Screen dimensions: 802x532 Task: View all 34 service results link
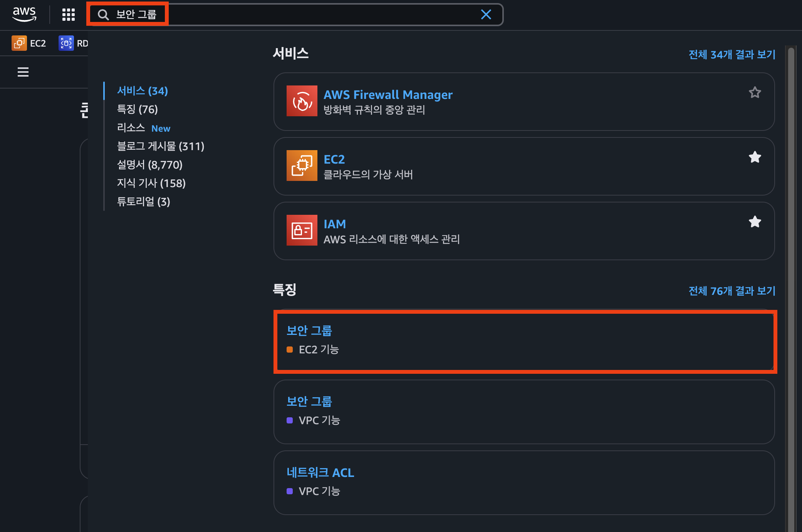click(732, 55)
